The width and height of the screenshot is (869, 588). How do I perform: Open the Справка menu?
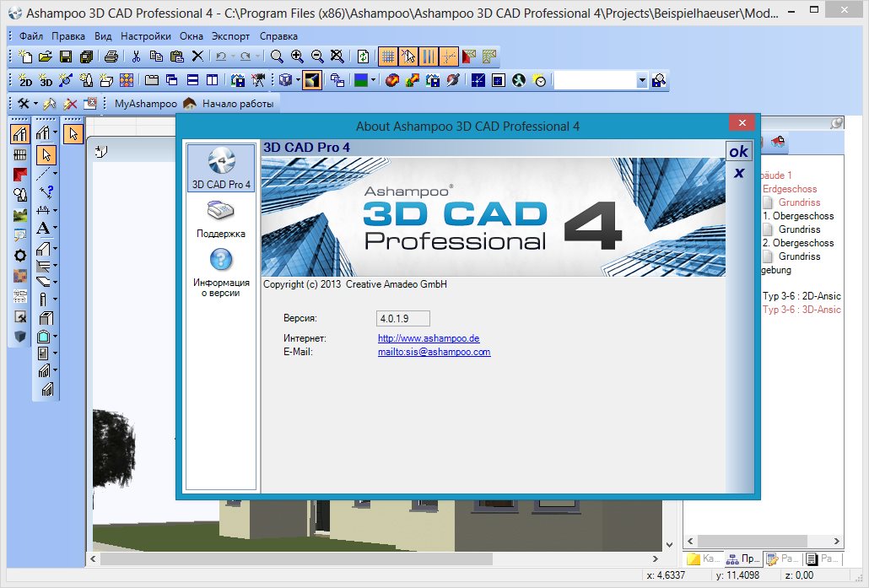[278, 36]
